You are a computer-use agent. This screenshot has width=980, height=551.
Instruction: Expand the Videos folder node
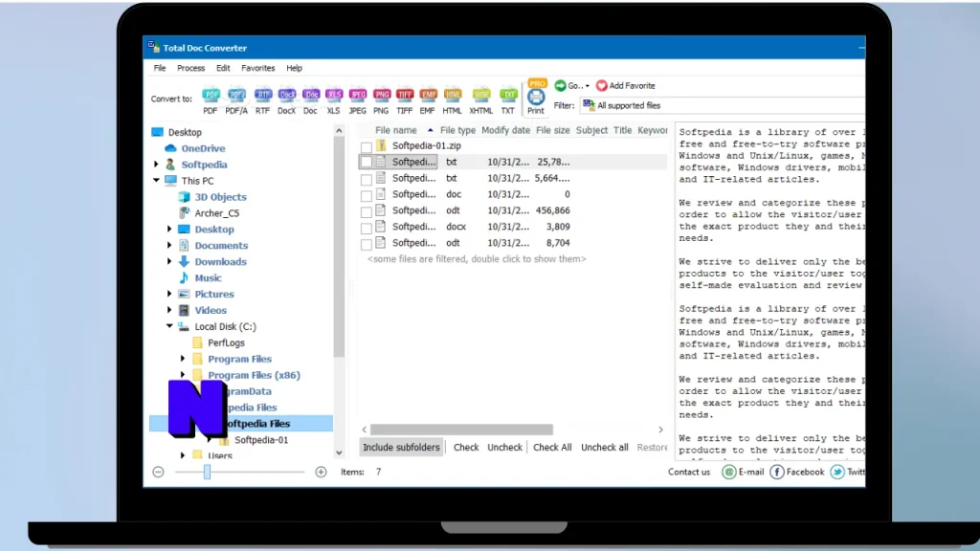(x=169, y=310)
